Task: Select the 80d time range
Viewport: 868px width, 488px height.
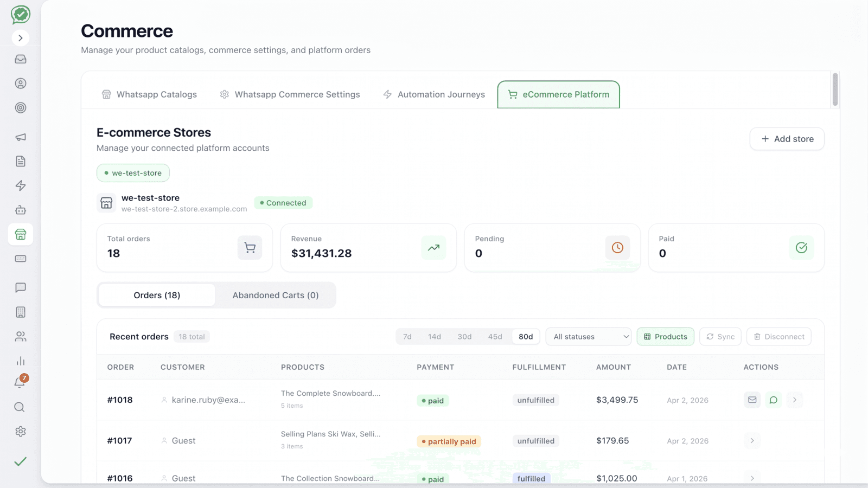Action: click(x=526, y=337)
